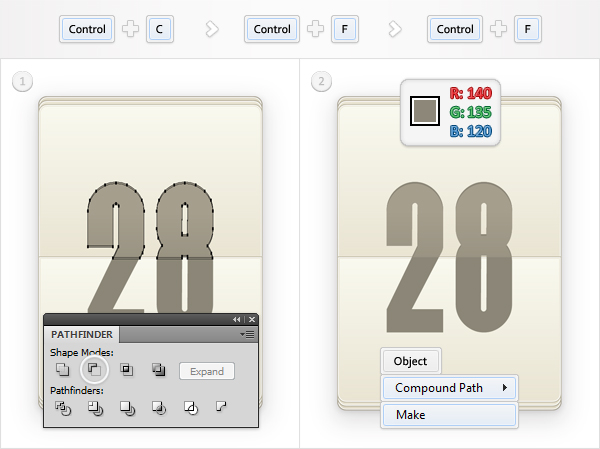This screenshot has height=449, width=600.
Task: Click the R: 140 value
Action: [x=471, y=93]
